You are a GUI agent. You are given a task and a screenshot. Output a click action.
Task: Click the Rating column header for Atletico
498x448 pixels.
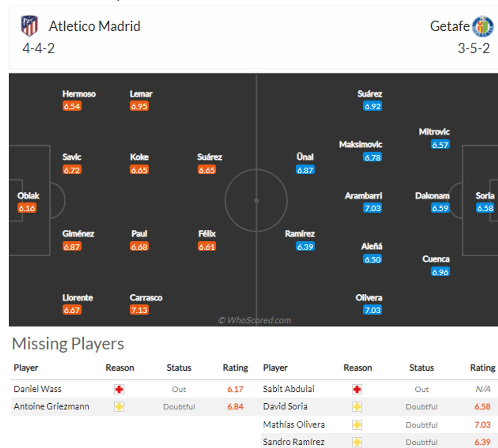click(235, 368)
